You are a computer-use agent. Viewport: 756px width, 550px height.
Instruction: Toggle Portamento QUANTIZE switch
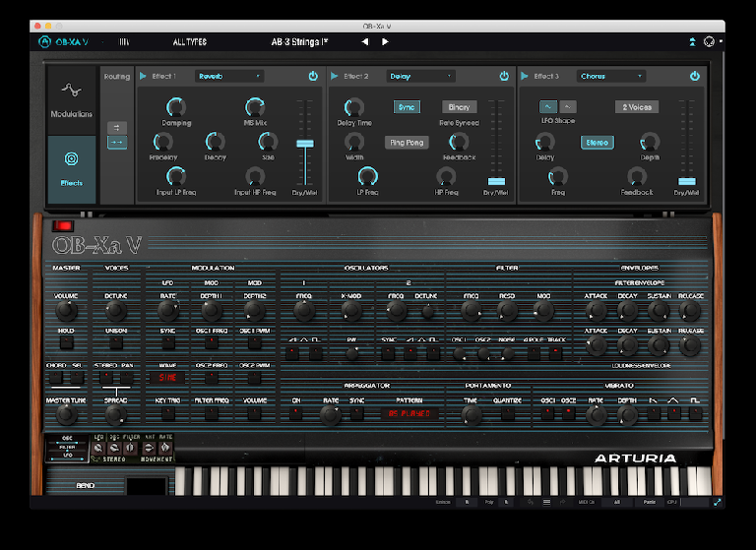[507, 413]
